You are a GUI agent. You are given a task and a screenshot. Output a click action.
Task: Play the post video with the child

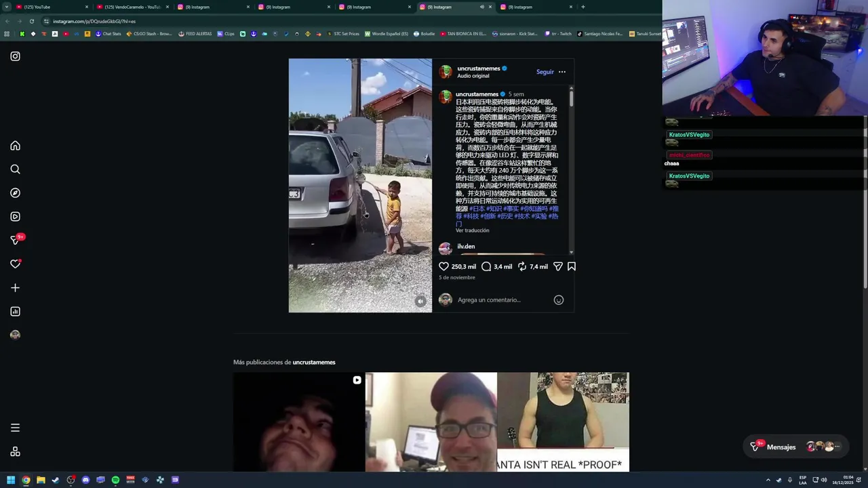point(360,185)
